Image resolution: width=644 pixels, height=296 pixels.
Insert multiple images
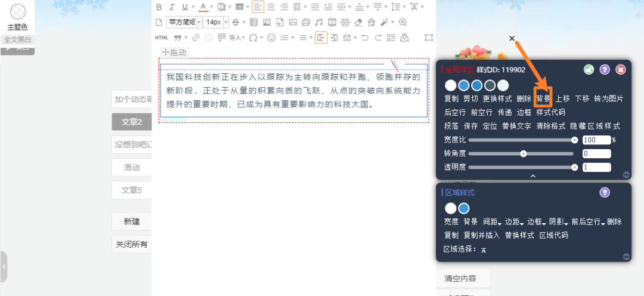pos(305,22)
